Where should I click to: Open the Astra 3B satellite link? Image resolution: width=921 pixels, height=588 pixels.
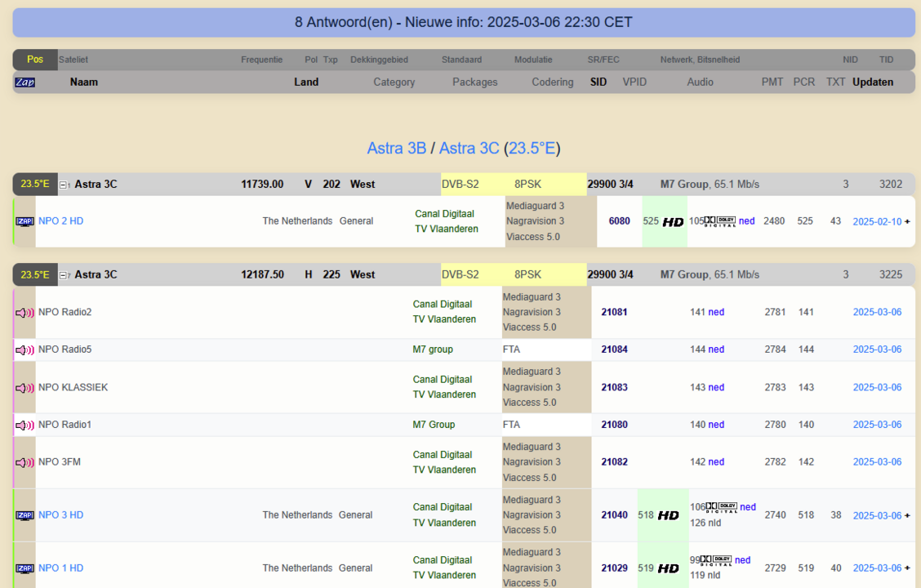(x=396, y=148)
